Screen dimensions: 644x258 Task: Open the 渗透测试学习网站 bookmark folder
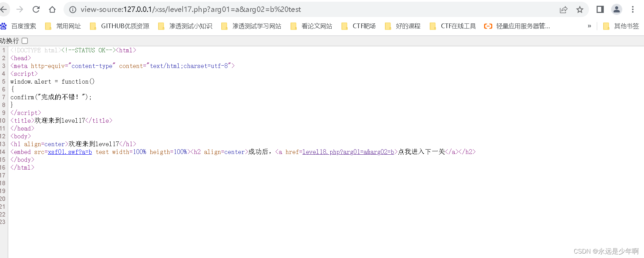pyautogui.click(x=251, y=26)
